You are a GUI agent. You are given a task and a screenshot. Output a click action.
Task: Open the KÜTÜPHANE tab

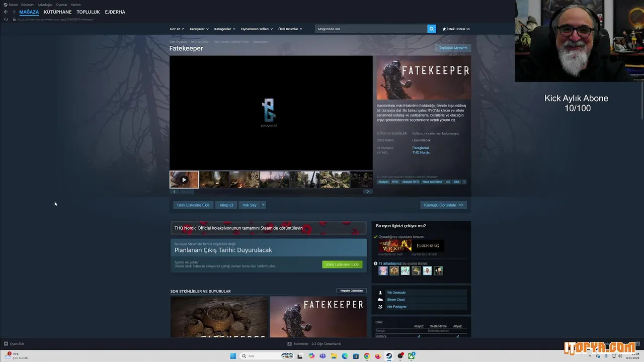coord(58,12)
